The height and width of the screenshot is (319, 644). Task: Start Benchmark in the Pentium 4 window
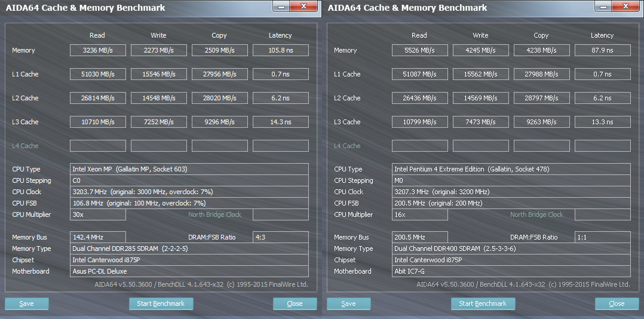[x=483, y=303]
